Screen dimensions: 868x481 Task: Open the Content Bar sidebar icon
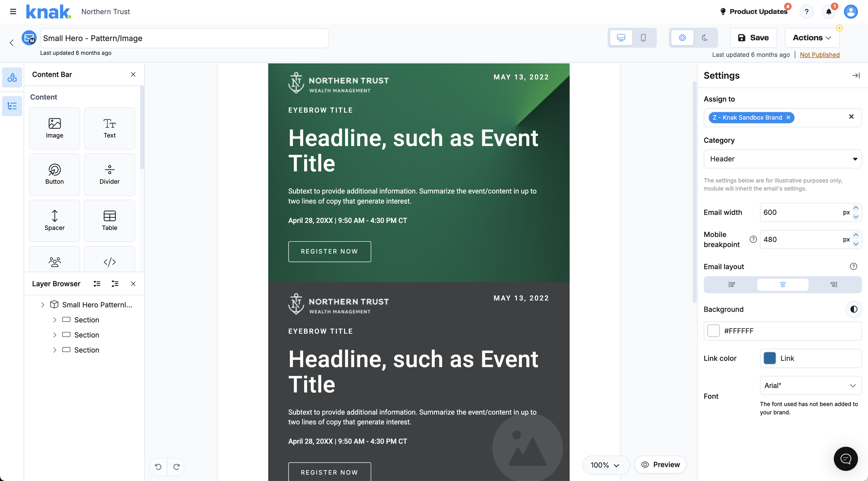pyautogui.click(x=12, y=77)
